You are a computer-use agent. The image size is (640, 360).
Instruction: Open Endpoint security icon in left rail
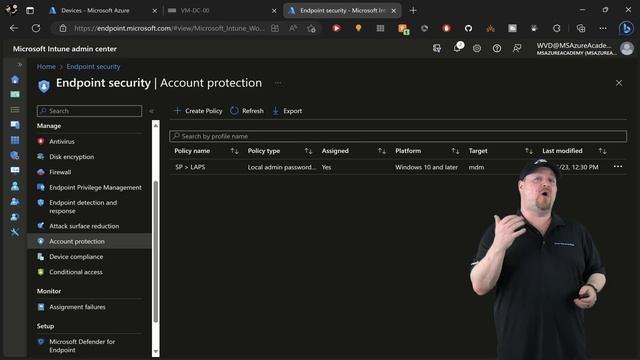tap(15, 155)
